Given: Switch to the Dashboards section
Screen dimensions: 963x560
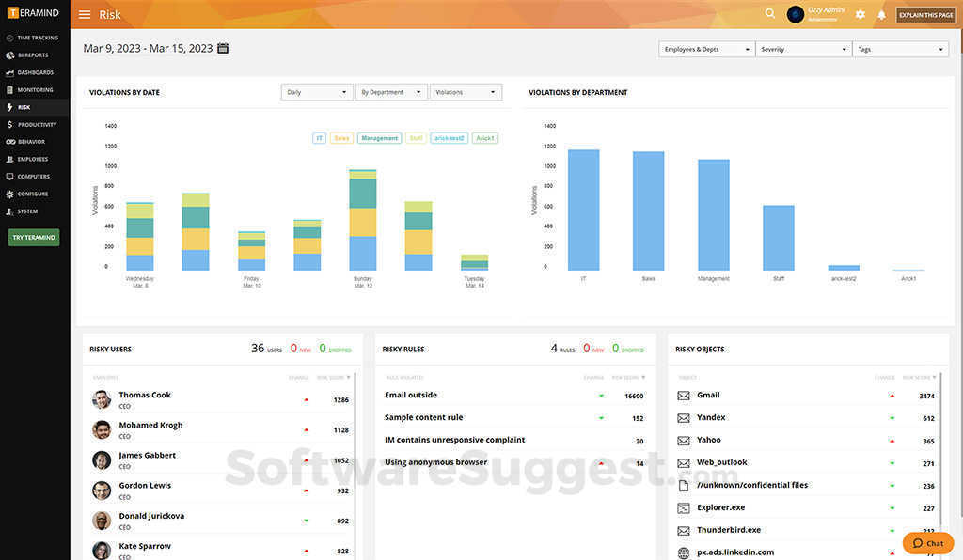Looking at the screenshot, I should (x=34, y=72).
